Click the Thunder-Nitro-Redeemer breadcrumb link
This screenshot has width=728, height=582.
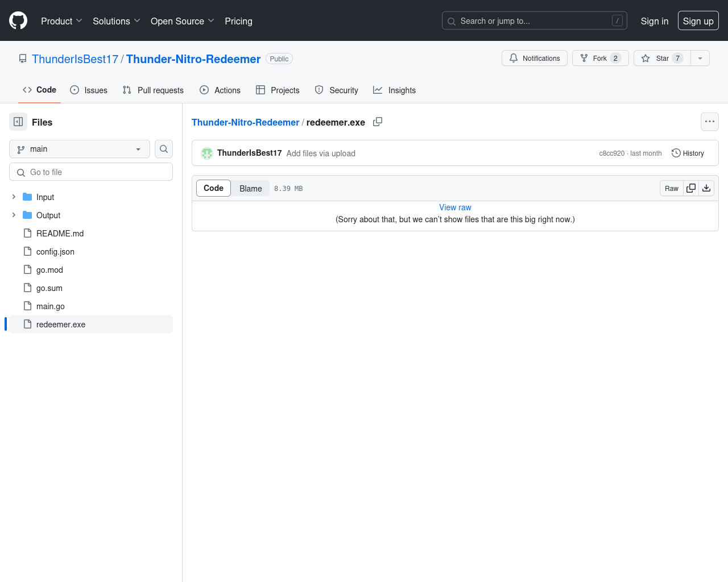[x=245, y=122]
